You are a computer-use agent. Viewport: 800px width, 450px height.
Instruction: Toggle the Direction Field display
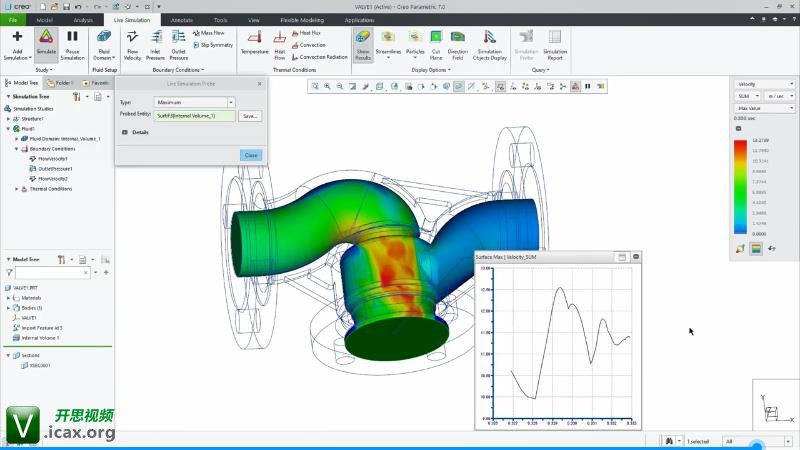coord(458,44)
